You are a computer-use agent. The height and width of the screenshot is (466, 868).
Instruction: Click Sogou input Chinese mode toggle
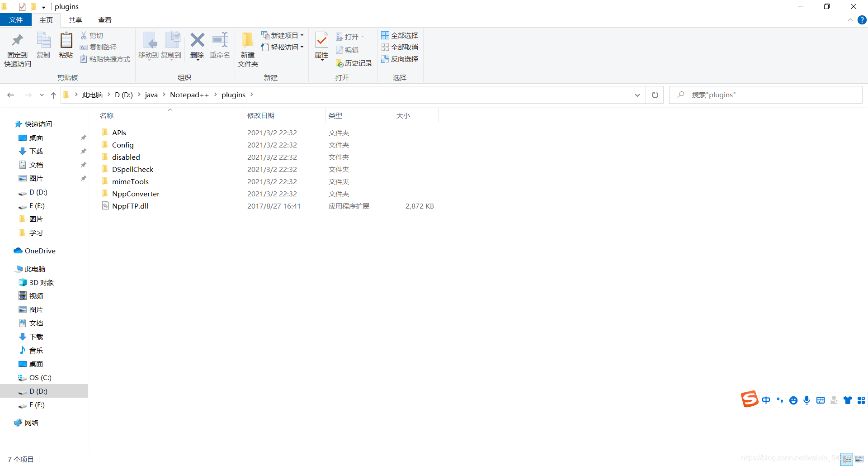[x=766, y=400]
